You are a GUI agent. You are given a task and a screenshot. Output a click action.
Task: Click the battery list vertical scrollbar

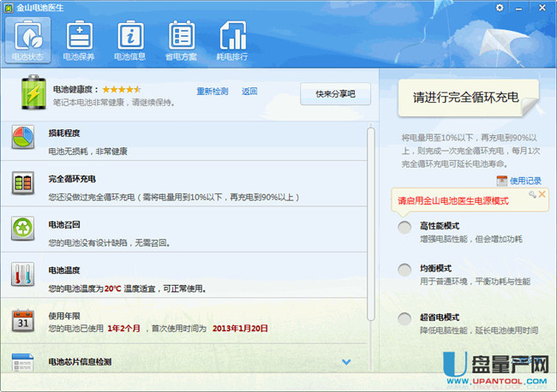pyautogui.click(x=371, y=224)
